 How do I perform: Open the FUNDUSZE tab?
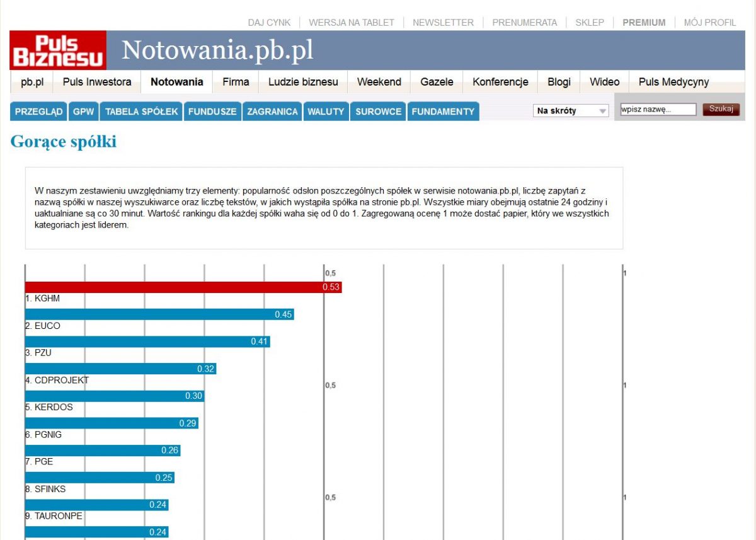pyautogui.click(x=212, y=112)
